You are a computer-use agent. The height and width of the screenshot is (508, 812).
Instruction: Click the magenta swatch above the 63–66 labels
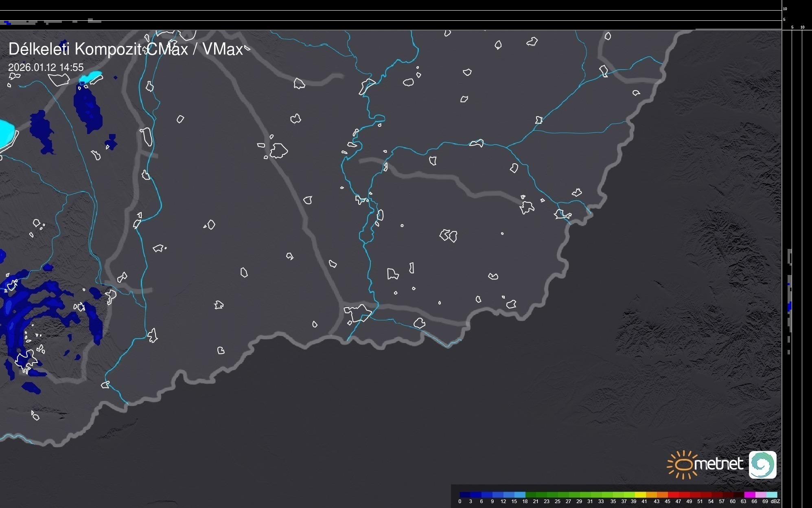(x=749, y=495)
